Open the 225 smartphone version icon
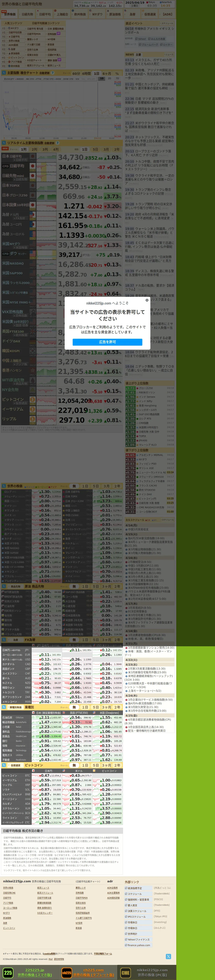 pyautogui.click(x=8, y=973)
